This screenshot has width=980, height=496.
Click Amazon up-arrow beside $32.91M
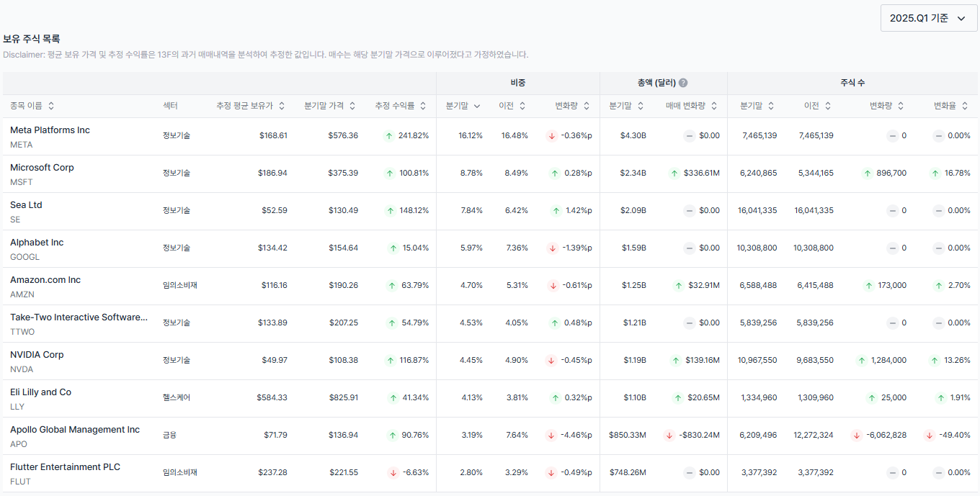click(679, 285)
